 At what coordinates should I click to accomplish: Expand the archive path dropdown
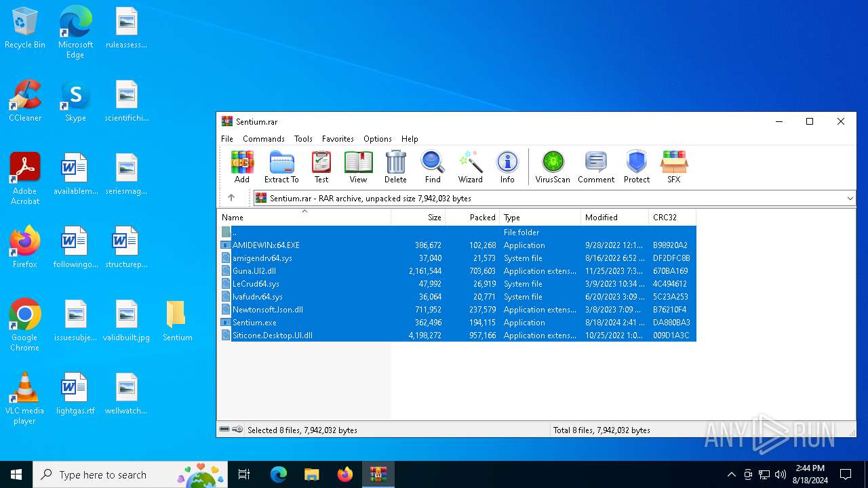pyautogui.click(x=850, y=199)
